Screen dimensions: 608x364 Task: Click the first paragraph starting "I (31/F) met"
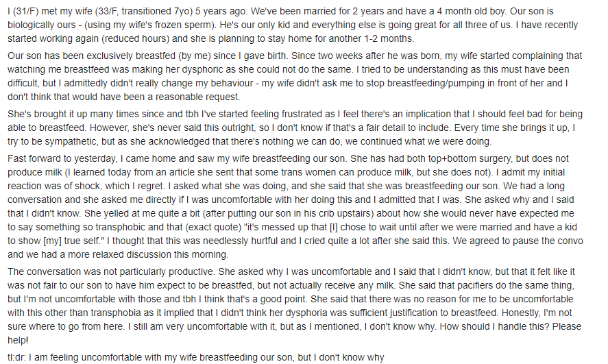[293, 25]
